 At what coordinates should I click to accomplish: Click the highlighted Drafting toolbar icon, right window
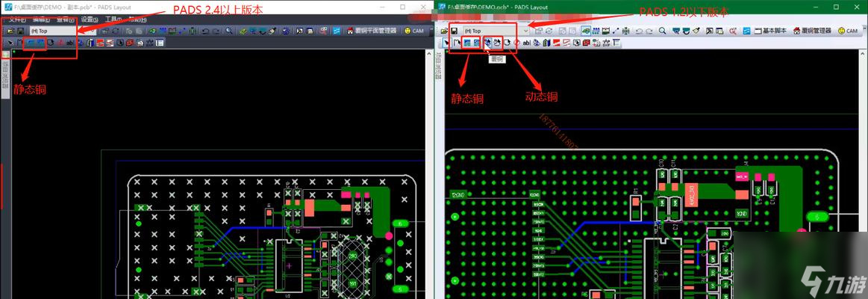pyautogui.click(x=586, y=31)
